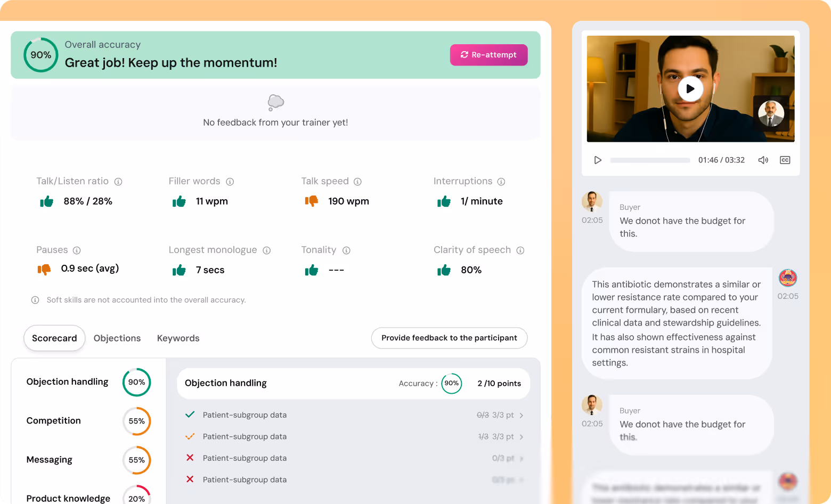Image resolution: width=831 pixels, height=504 pixels.
Task: Click thumbs-up icon beside 80% clarity
Action: (x=444, y=270)
